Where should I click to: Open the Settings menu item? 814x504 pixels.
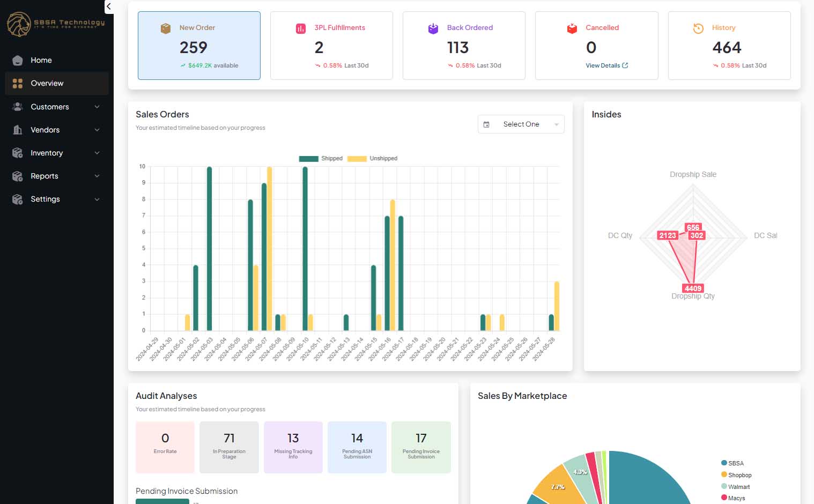[57, 199]
